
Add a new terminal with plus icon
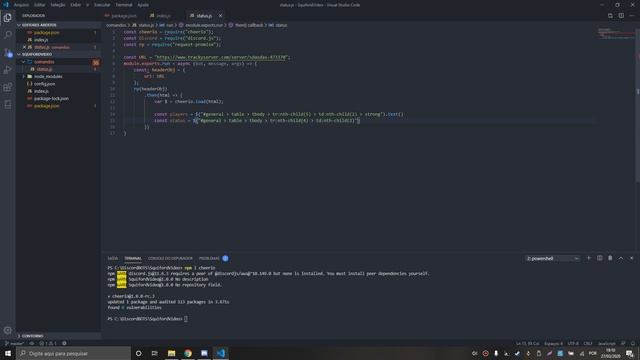[589, 258]
